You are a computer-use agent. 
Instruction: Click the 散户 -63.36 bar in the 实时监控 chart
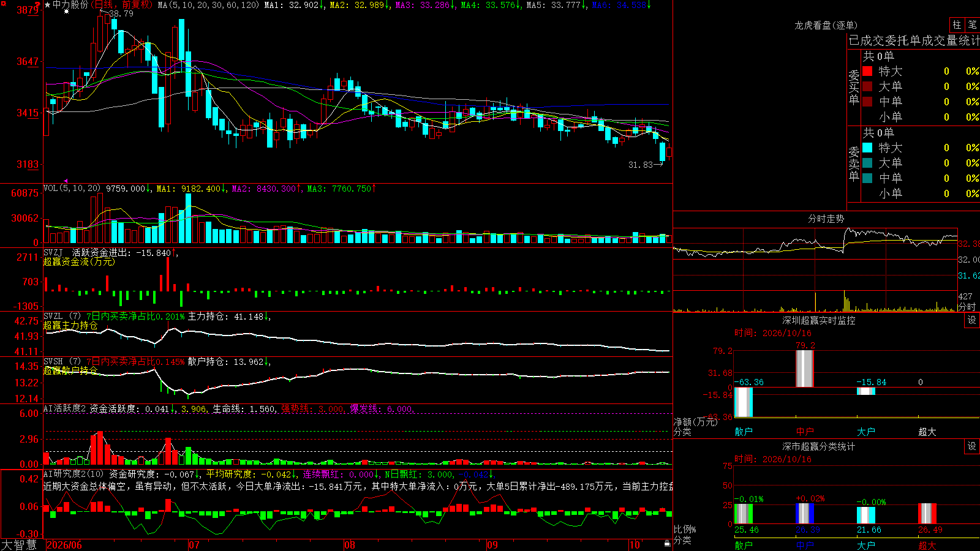(x=744, y=402)
